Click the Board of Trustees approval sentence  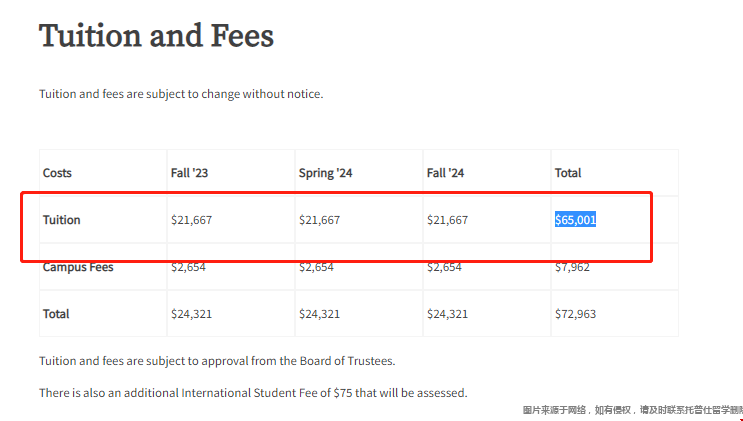click(217, 361)
